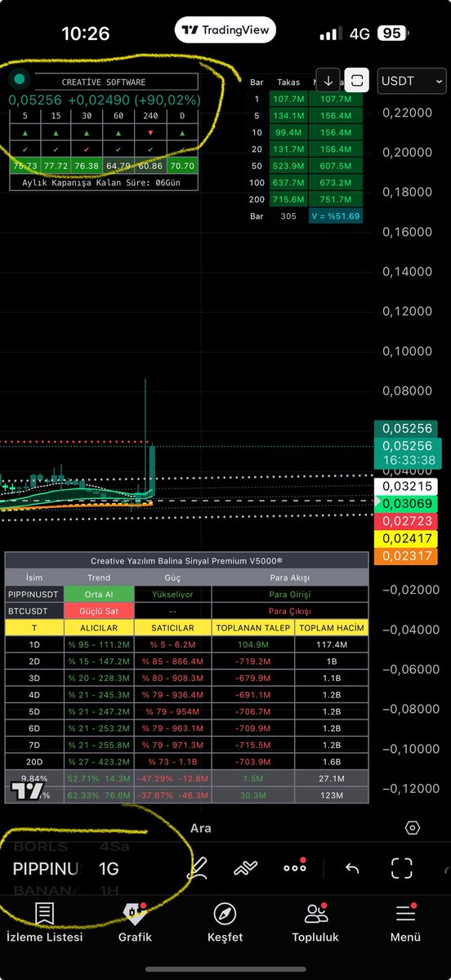Viewport: 451px width, 980px height.
Task: Tap the green status dot indicator
Action: click(19, 79)
